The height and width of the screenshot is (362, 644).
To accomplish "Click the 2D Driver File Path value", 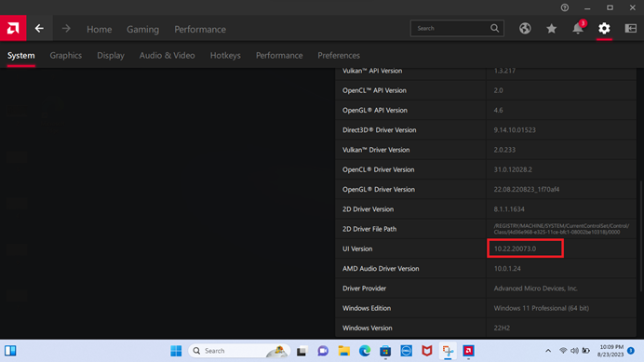I will pyautogui.click(x=561, y=229).
